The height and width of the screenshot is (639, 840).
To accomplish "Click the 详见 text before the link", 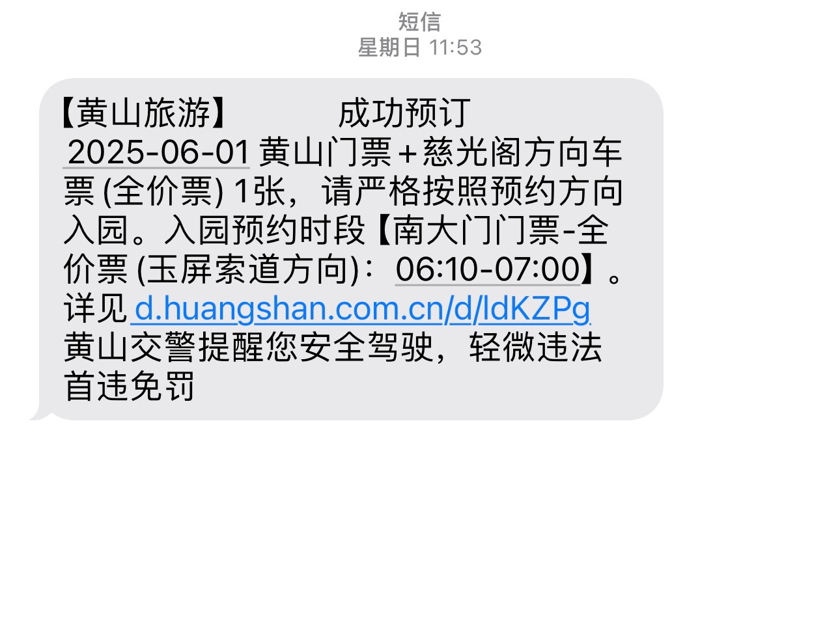I will [96, 308].
